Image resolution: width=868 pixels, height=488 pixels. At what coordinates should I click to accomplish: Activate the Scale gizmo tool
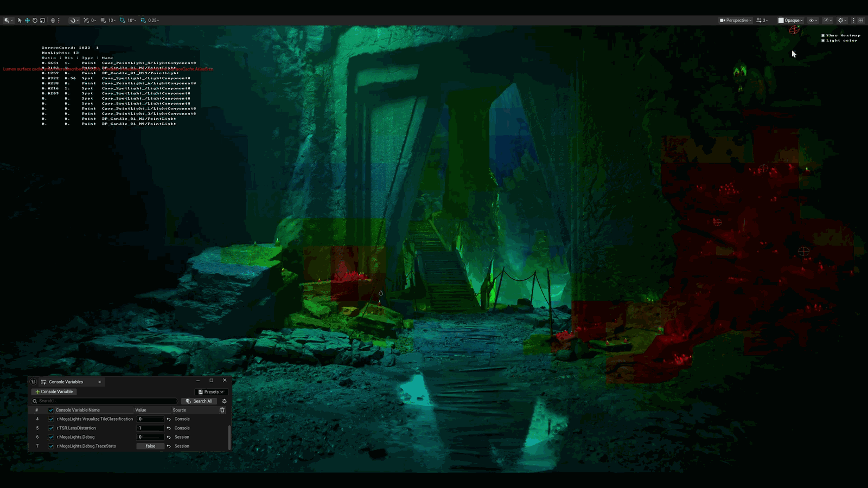point(42,20)
